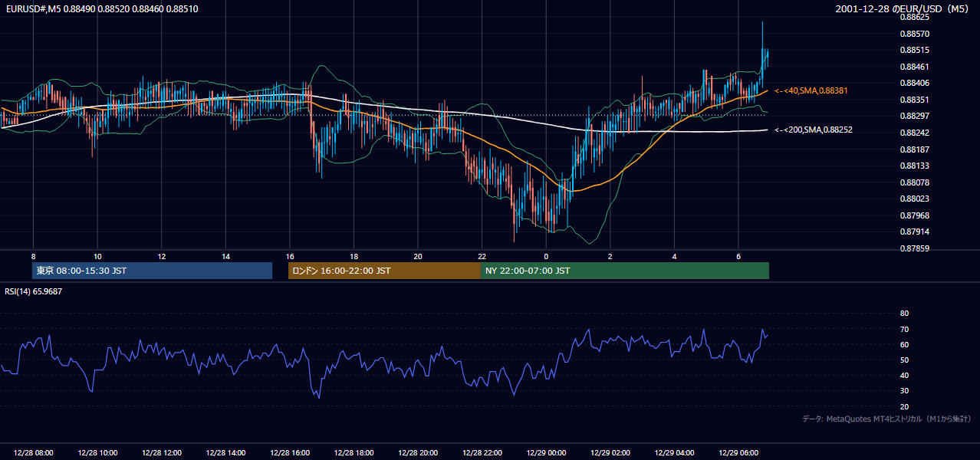Click the bottom time label 12/29 02:00
Viewport: 980px width, 460px height.
(x=610, y=453)
